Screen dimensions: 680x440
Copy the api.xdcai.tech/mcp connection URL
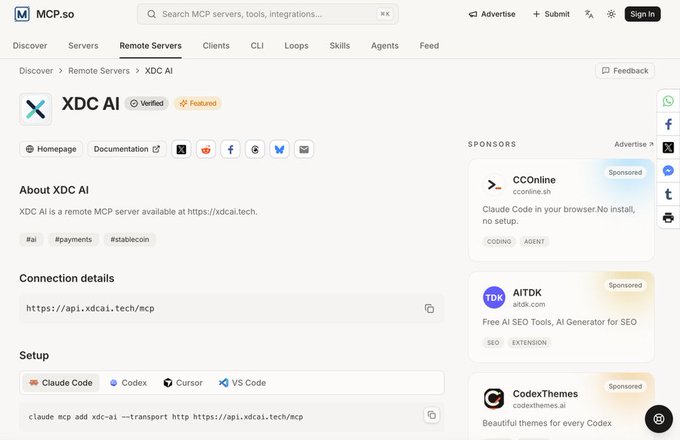[x=429, y=308]
